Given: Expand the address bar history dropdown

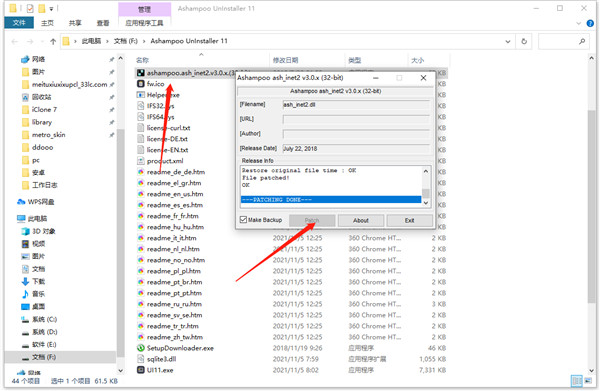Looking at the screenshot, I should [x=508, y=41].
